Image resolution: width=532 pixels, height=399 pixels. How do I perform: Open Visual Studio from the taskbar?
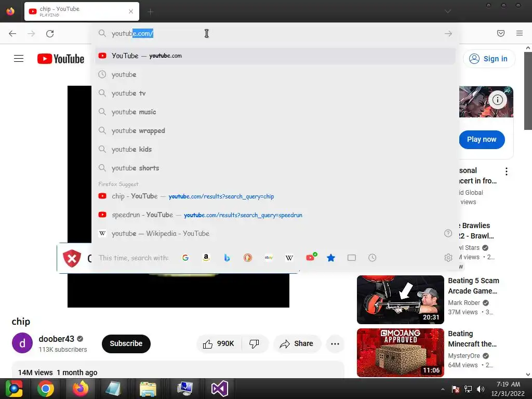[220, 389]
